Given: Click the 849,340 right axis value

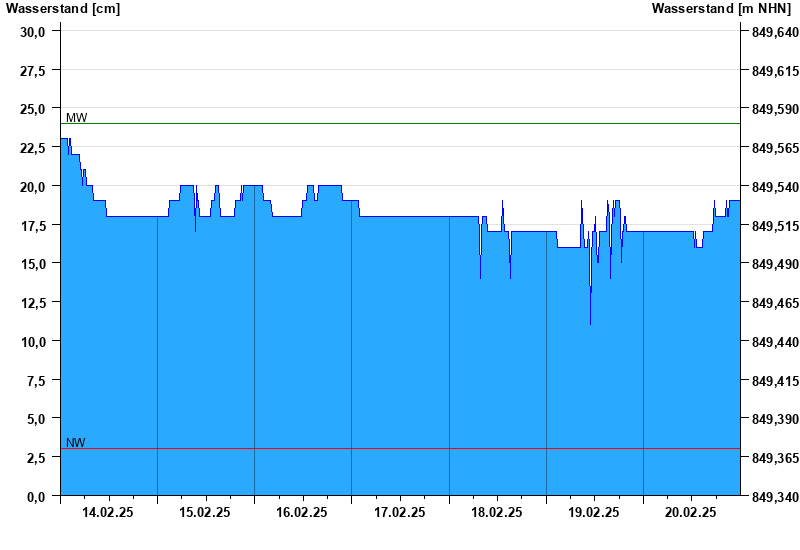Looking at the screenshot, I should click(775, 496).
